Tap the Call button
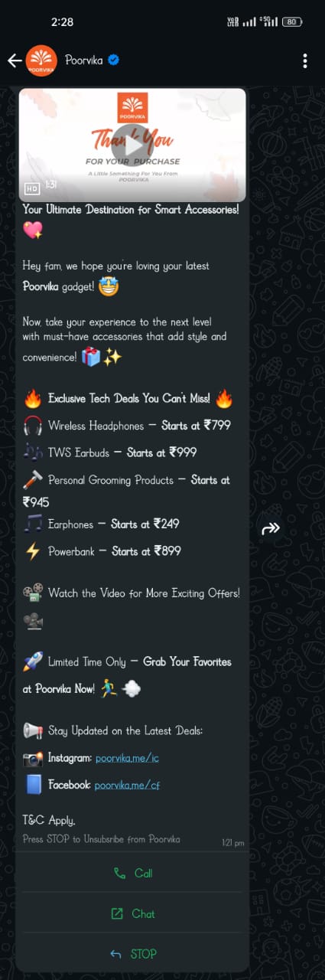 pos(132,873)
